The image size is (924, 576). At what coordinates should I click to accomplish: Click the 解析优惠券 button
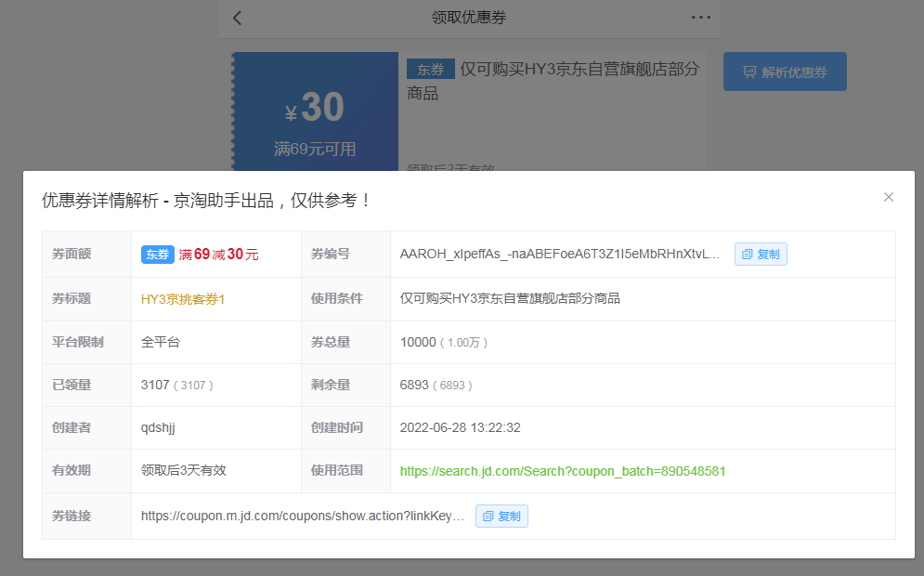(x=785, y=72)
